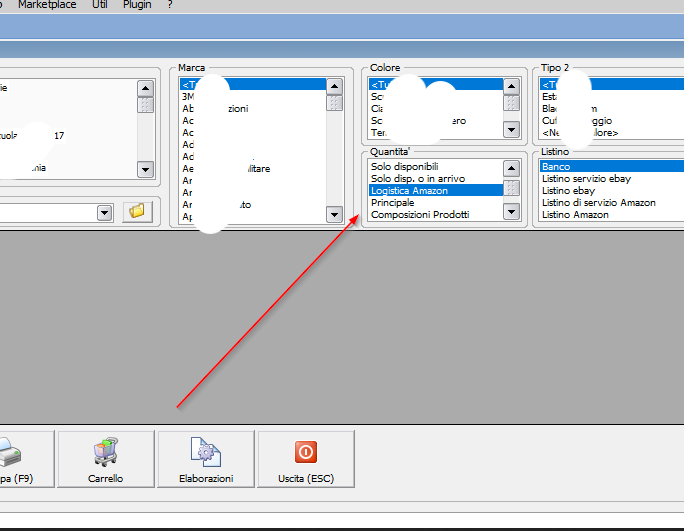Select Solo disp. o in arrivo
The width and height of the screenshot is (684, 531).
435,178
